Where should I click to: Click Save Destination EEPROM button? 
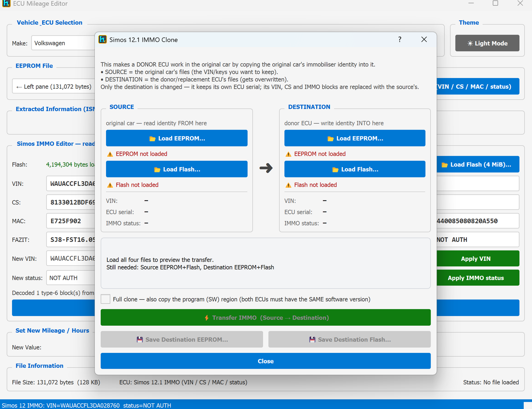tap(182, 339)
